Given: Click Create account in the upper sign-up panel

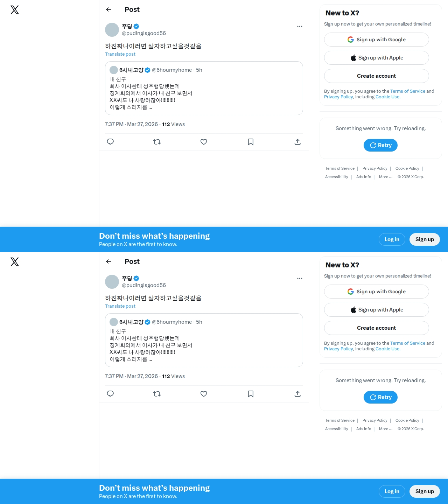Looking at the screenshot, I should 377,76.
